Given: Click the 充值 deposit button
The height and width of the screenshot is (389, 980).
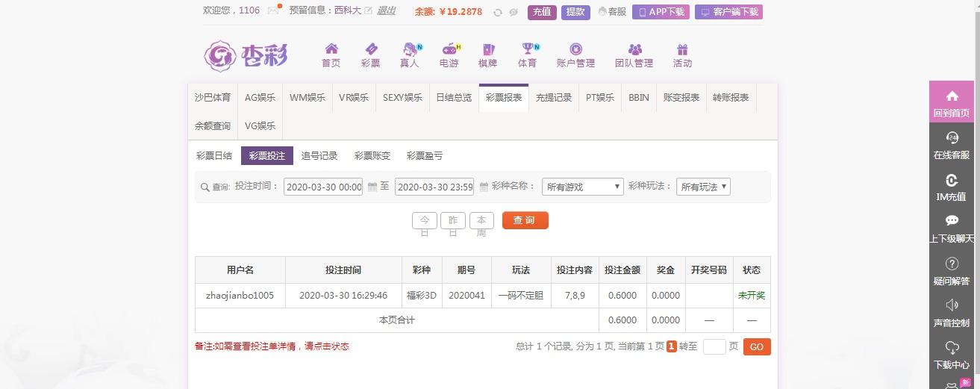Looking at the screenshot, I should [x=542, y=12].
